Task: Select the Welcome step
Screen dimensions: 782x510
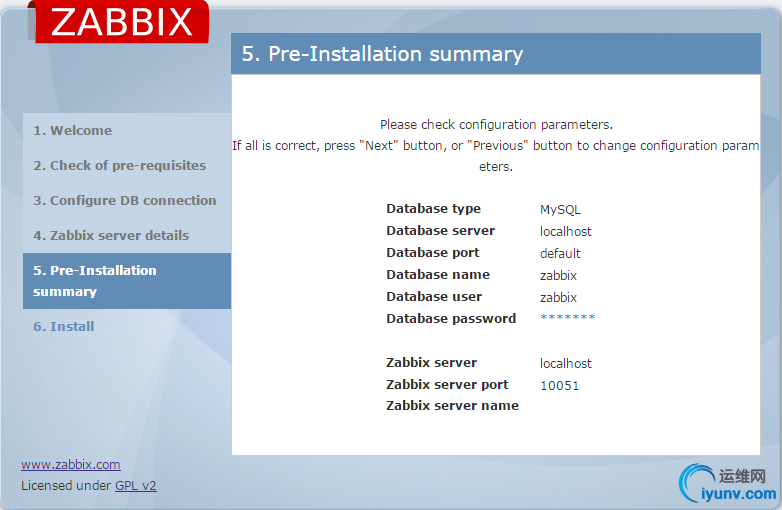Action: (72, 131)
